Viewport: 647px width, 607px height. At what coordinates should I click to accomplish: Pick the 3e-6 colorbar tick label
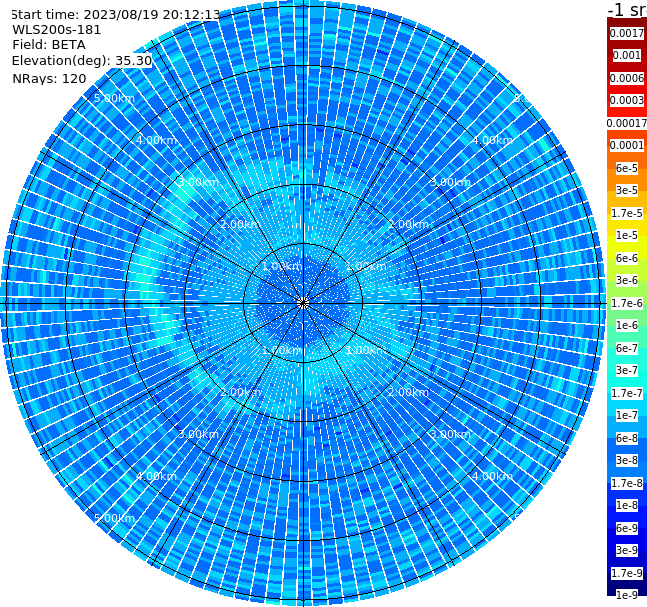click(x=627, y=280)
